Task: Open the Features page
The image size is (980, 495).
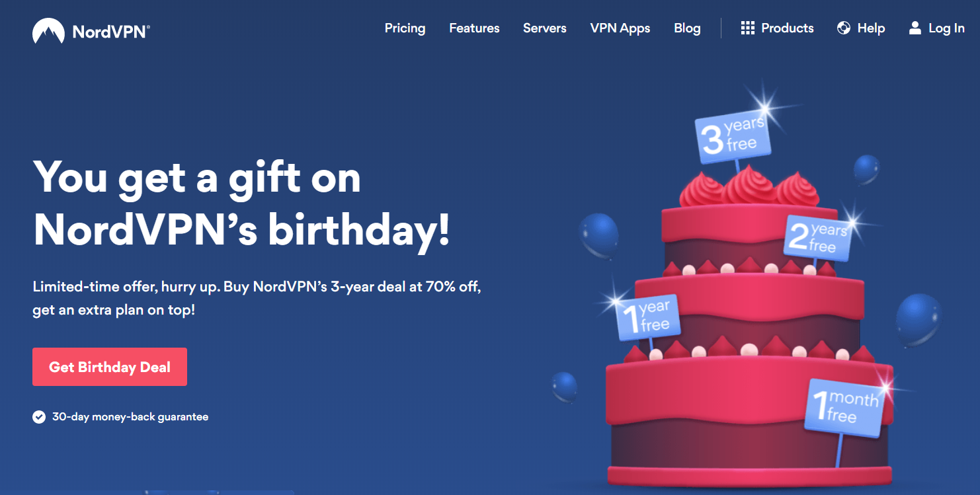Action: pos(474,28)
